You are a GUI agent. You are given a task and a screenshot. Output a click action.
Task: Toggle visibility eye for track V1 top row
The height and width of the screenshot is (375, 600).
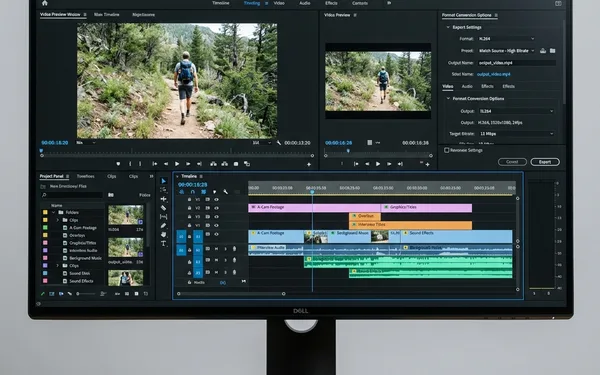point(217,200)
